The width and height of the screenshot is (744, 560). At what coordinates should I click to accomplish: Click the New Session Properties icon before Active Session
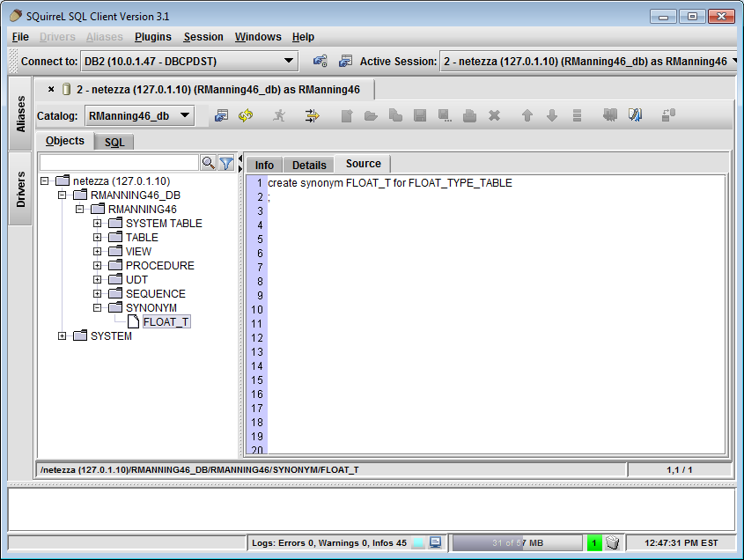345,61
